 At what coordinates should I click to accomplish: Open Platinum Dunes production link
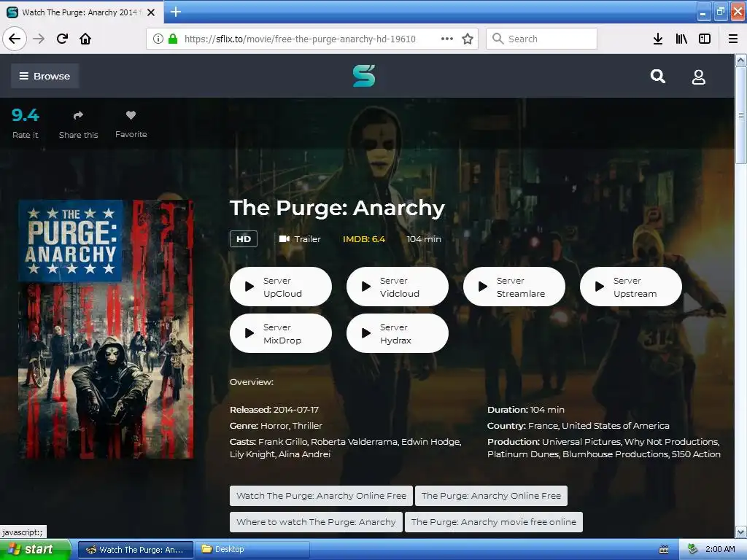pyautogui.click(x=522, y=454)
